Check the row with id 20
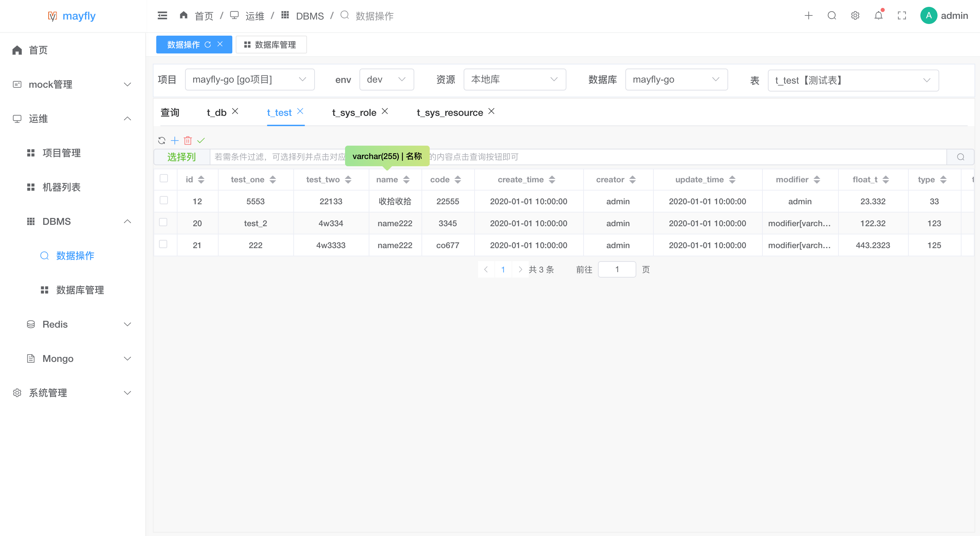The width and height of the screenshot is (980, 536). pos(163,222)
